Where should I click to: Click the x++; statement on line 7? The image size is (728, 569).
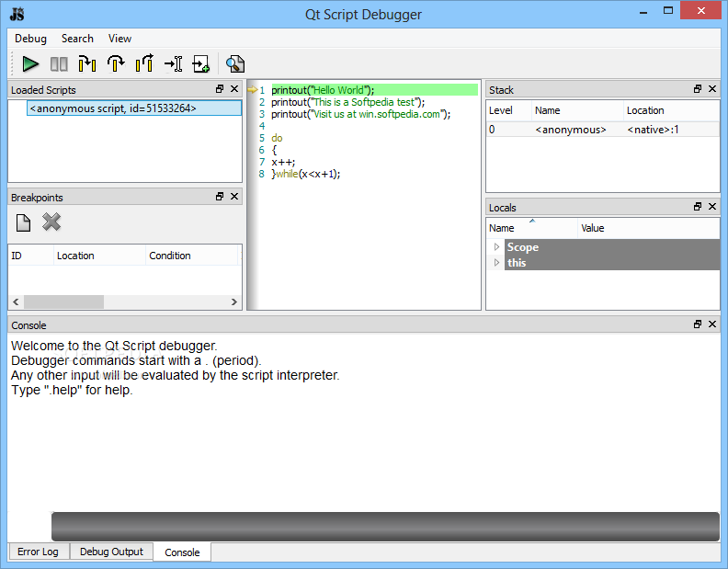tap(283, 162)
